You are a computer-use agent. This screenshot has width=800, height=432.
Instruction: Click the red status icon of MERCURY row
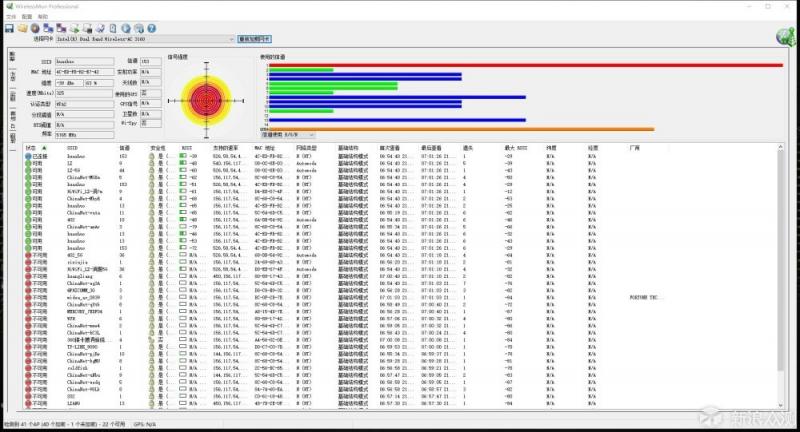coord(28,311)
